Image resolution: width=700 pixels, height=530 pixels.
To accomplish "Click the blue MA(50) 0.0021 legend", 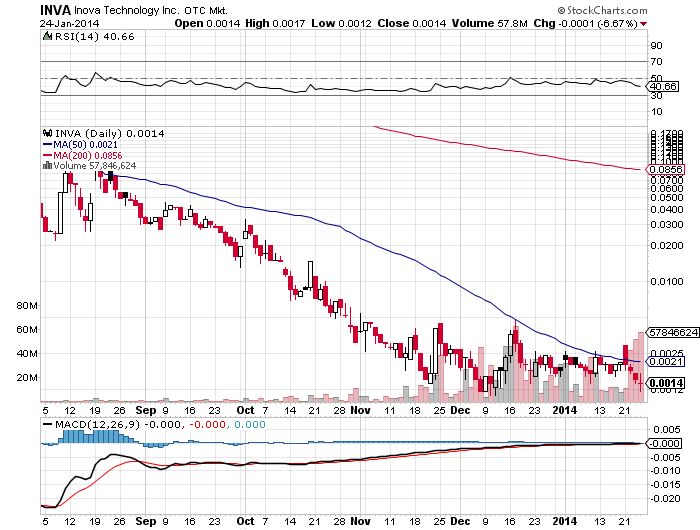I will (x=80, y=144).
